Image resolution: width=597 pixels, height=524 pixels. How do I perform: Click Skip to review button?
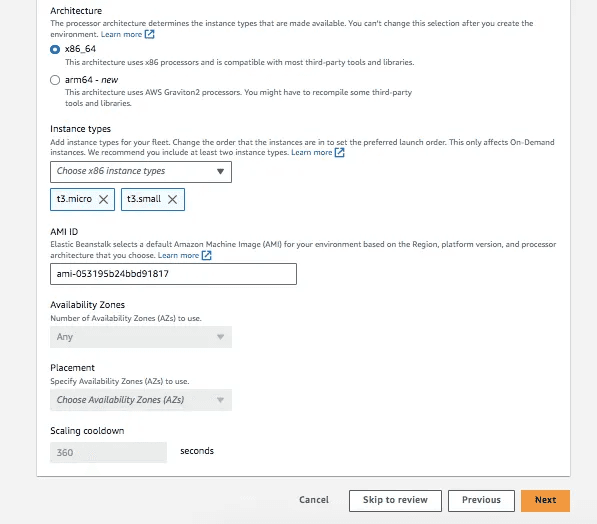tap(395, 500)
